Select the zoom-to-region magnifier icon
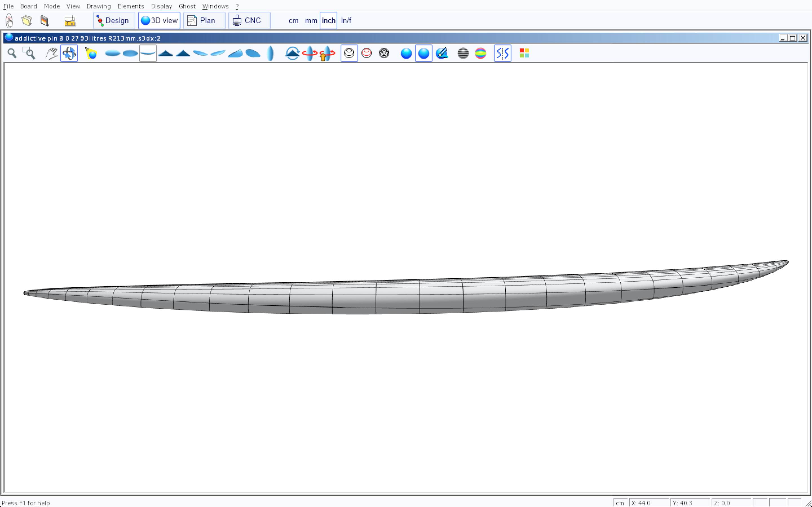The image size is (812, 507). pyautogui.click(x=29, y=53)
